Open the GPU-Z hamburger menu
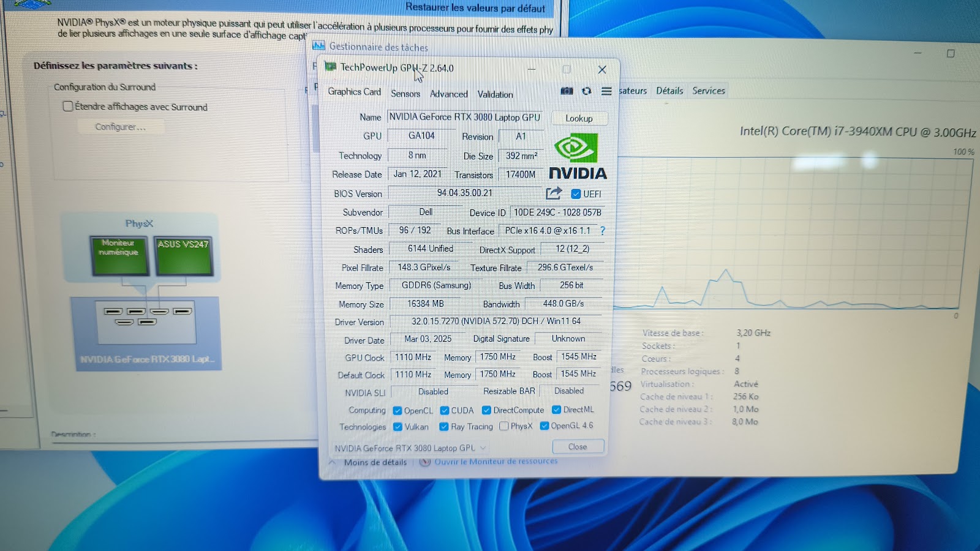Image resolution: width=980 pixels, height=551 pixels. (606, 91)
